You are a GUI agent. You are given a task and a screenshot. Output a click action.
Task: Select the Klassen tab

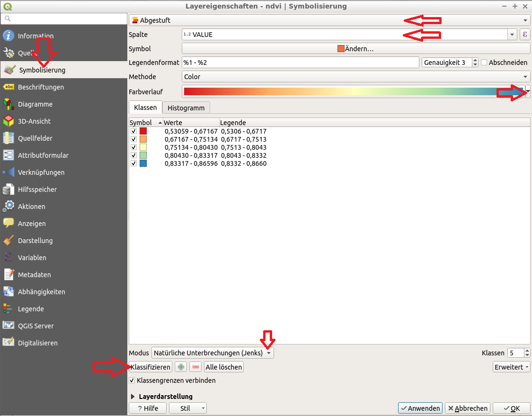(x=145, y=108)
